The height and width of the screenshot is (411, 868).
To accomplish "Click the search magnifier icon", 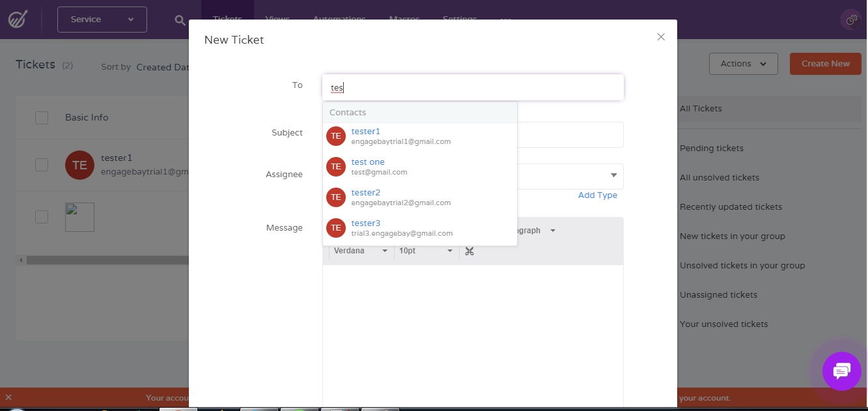I will [180, 20].
